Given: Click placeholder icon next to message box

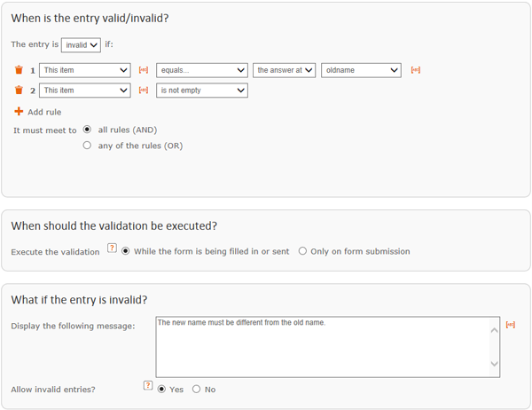Looking at the screenshot, I should pyautogui.click(x=511, y=325).
